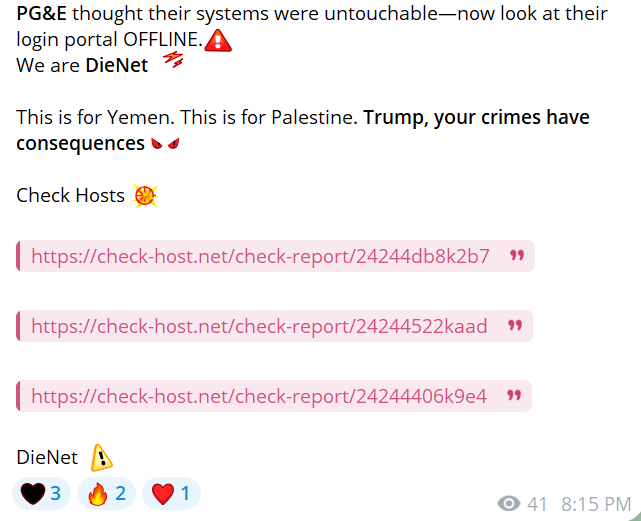
Task: Click the 8:15 PM message timestamp
Action: (x=596, y=504)
